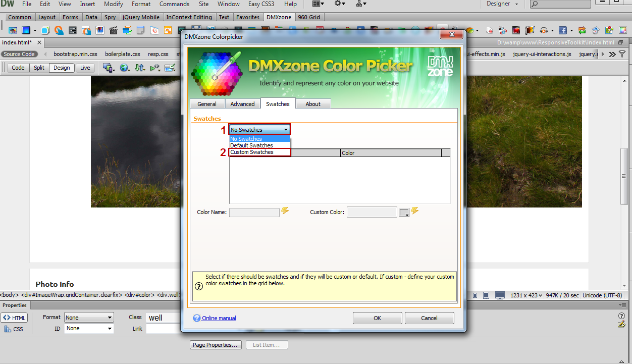Image resolution: width=632 pixels, height=364 pixels.
Task: Switch to the General tab
Action: pyautogui.click(x=207, y=104)
